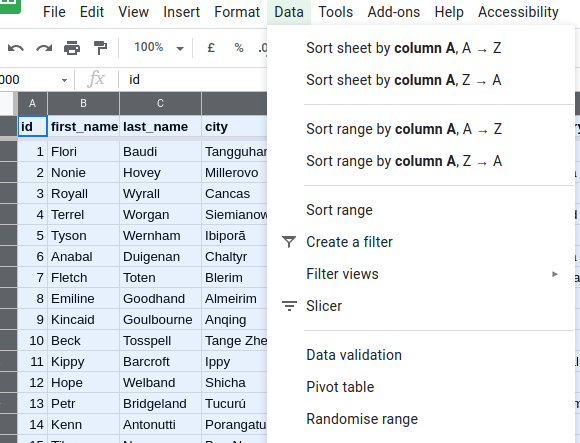This screenshot has width=580, height=443.
Task: Open the Help menu
Action: tap(449, 12)
